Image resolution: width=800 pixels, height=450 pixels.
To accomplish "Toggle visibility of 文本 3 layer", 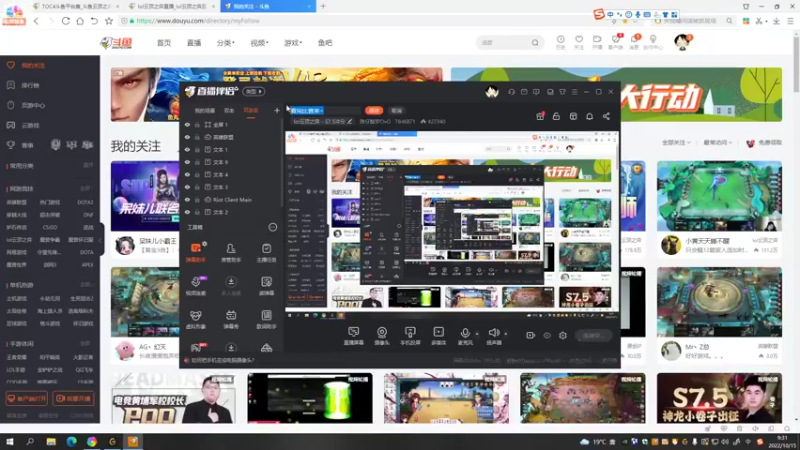I will [x=187, y=187].
